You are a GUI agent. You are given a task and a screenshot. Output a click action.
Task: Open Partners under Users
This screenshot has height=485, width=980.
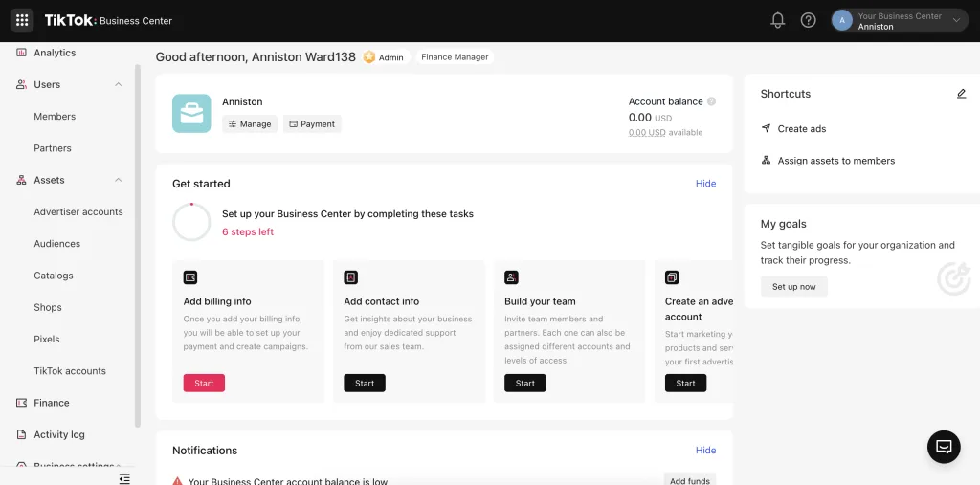click(x=53, y=148)
